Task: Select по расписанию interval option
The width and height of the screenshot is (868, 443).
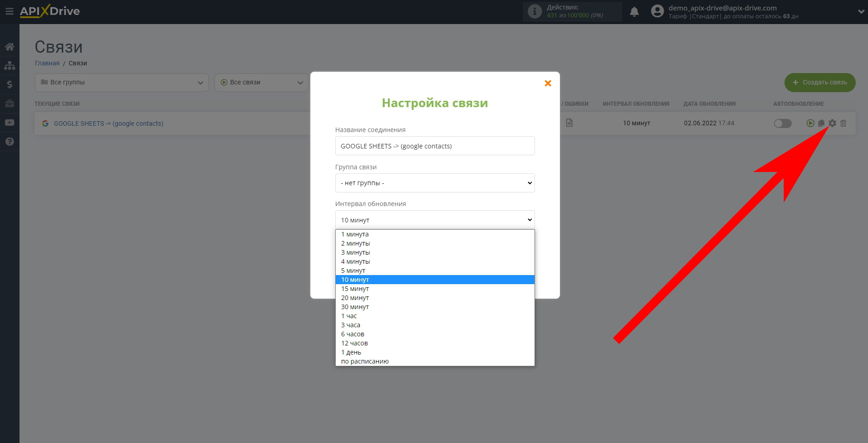Action: (435, 361)
